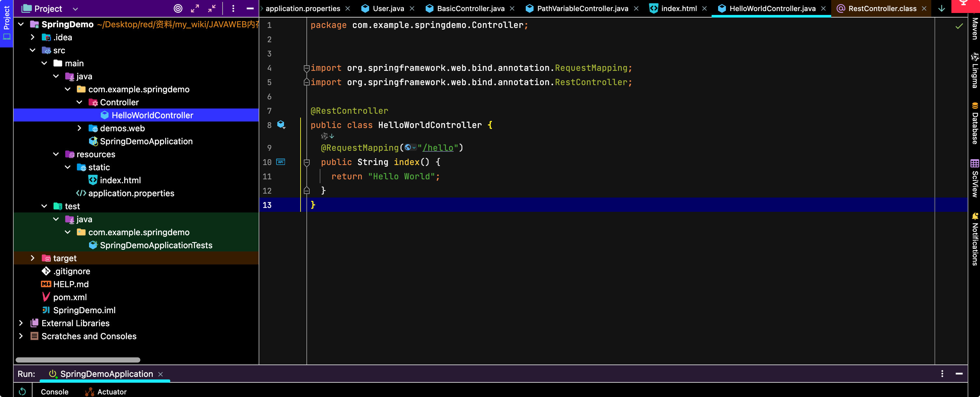Fold the import block at line 4
This screenshot has height=397, width=980.
pos(306,69)
